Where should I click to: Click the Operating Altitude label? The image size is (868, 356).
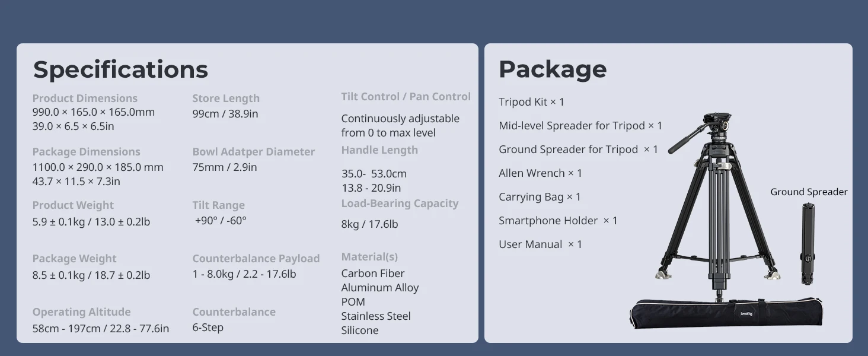click(81, 312)
